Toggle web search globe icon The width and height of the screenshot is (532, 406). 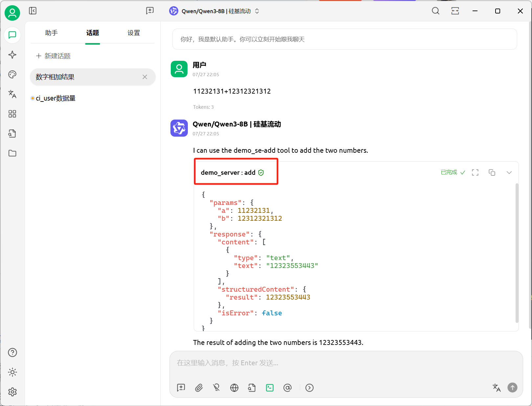click(234, 388)
